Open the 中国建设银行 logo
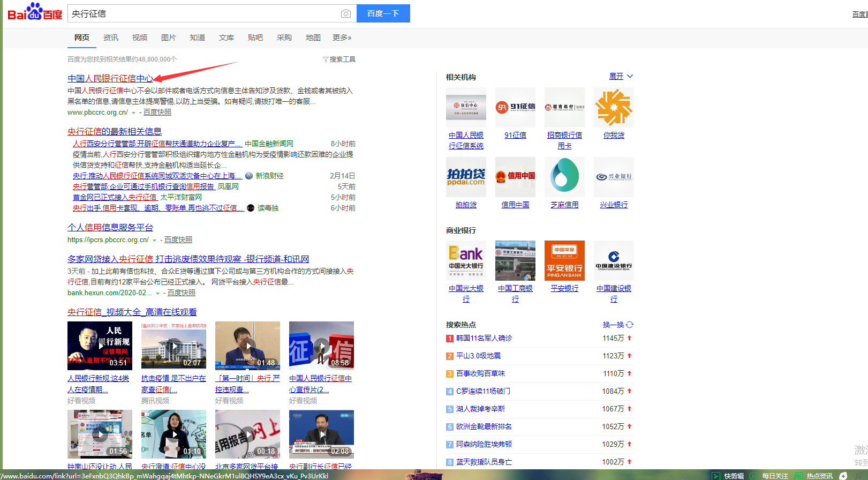This screenshot has width=868, height=480. tap(614, 260)
